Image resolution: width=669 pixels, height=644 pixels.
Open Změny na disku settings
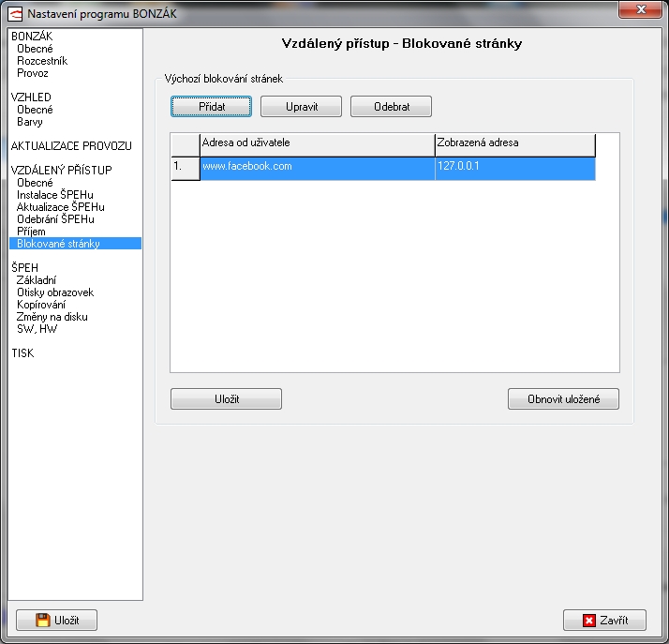click(x=52, y=317)
